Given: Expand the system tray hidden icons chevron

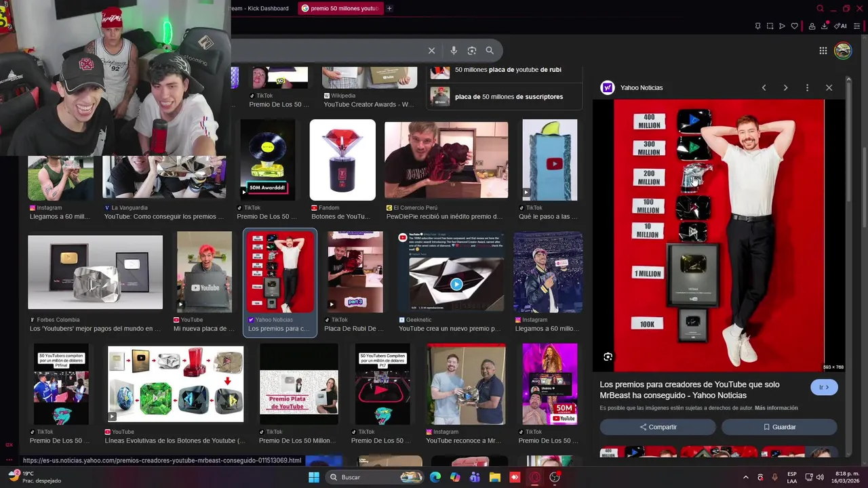Looking at the screenshot, I should tap(745, 477).
